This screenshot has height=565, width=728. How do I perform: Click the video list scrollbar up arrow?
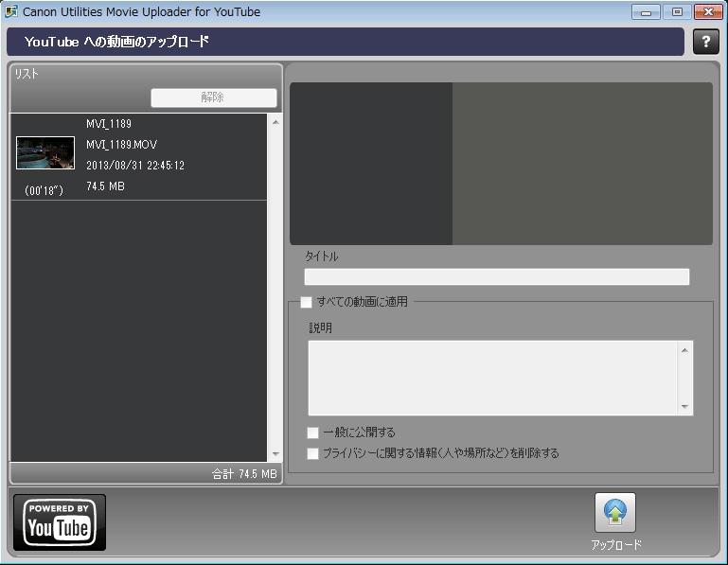(x=275, y=122)
